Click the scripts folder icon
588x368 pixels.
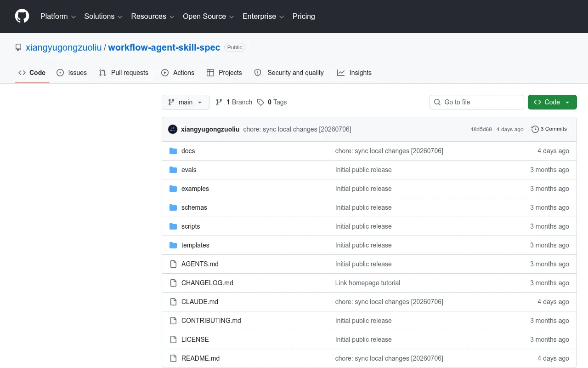click(x=173, y=226)
